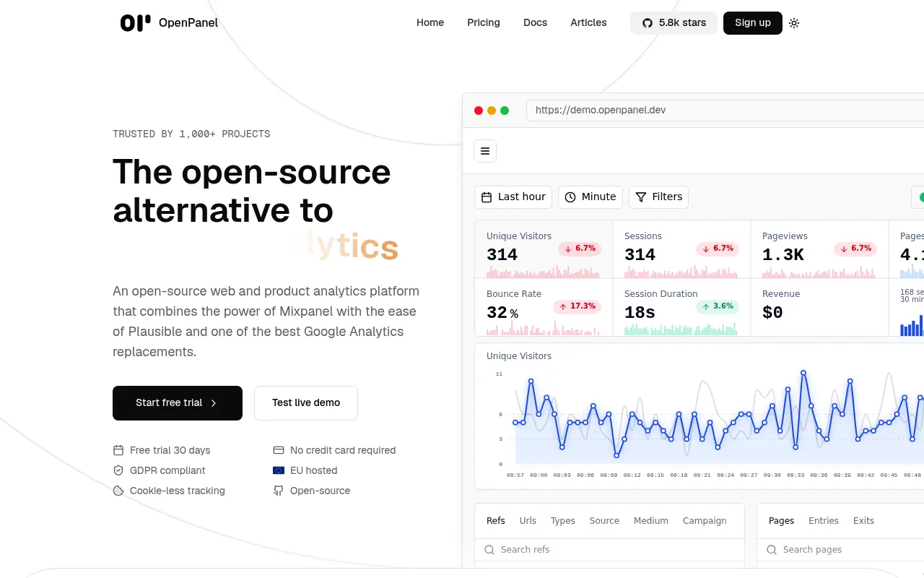Open the Minute interval selector
This screenshot has height=578, width=924.
(590, 197)
